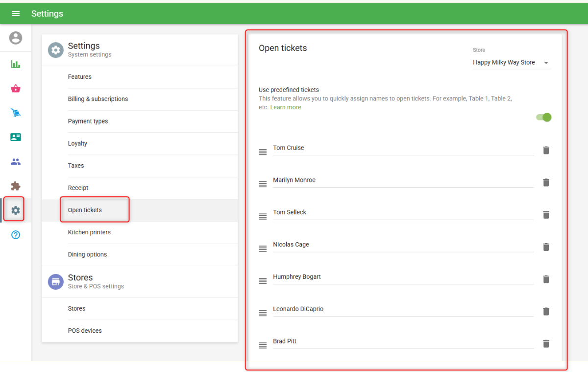This screenshot has height=372, width=588.
Task: Go to Dining options settings
Action: [x=87, y=254]
